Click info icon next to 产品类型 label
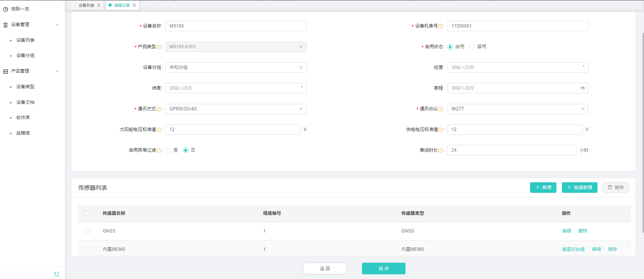This screenshot has height=279, width=644. (x=159, y=47)
